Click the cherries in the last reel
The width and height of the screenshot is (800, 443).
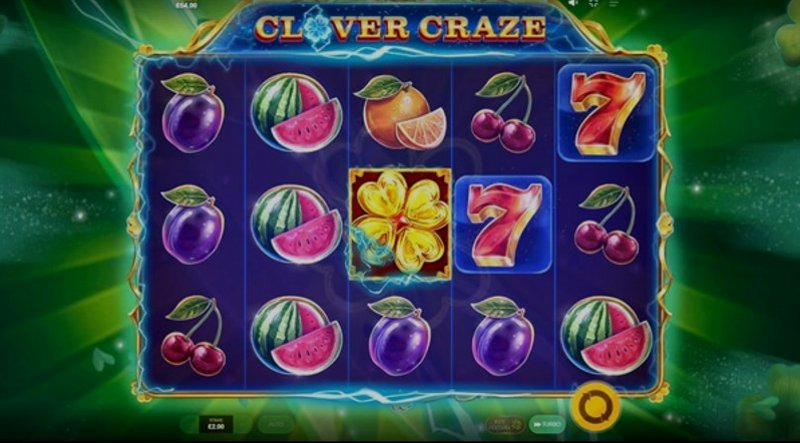point(607,224)
